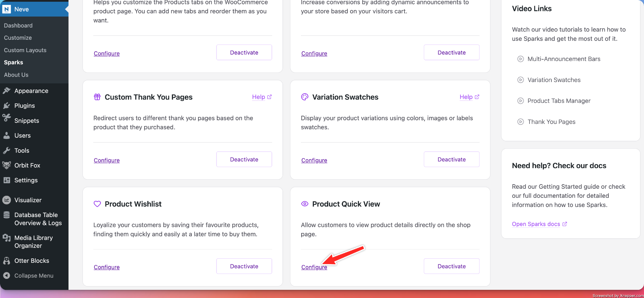
Task: Deactivate the Custom Thank You Pages module
Action: [244, 160]
